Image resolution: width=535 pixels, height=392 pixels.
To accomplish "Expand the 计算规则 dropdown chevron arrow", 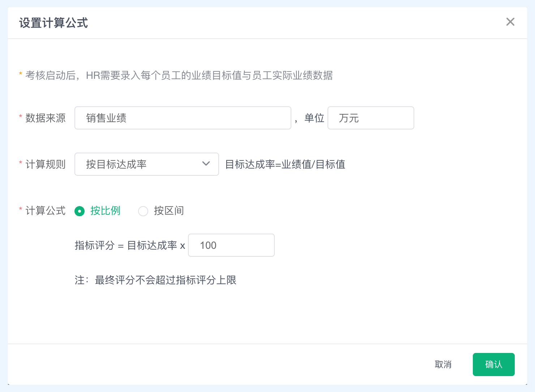I will [x=206, y=164].
